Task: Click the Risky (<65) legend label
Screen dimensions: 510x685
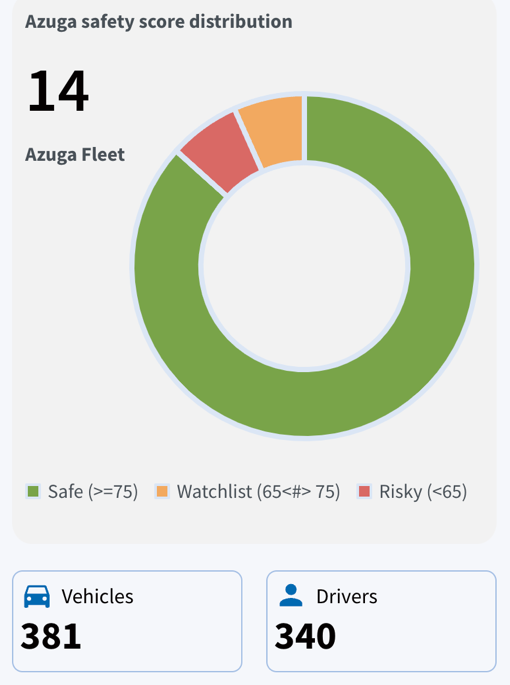Action: click(423, 492)
